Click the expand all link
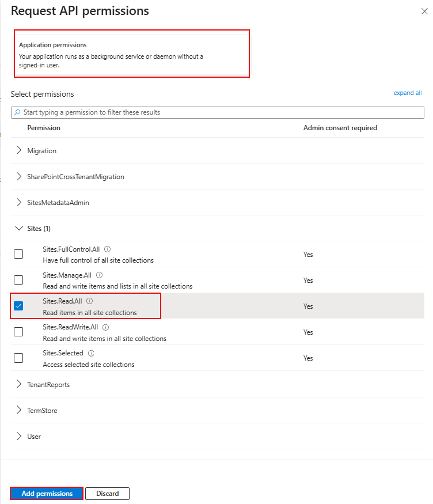This screenshot has height=504, width=433. coord(407,93)
